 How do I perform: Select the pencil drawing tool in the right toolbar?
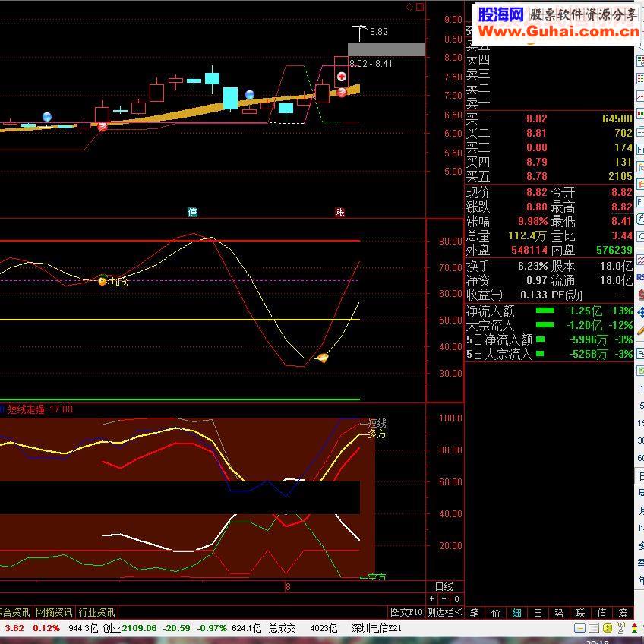point(640,330)
